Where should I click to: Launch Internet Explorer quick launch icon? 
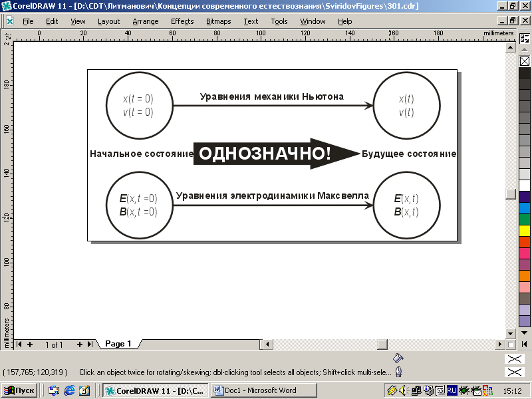(69, 390)
